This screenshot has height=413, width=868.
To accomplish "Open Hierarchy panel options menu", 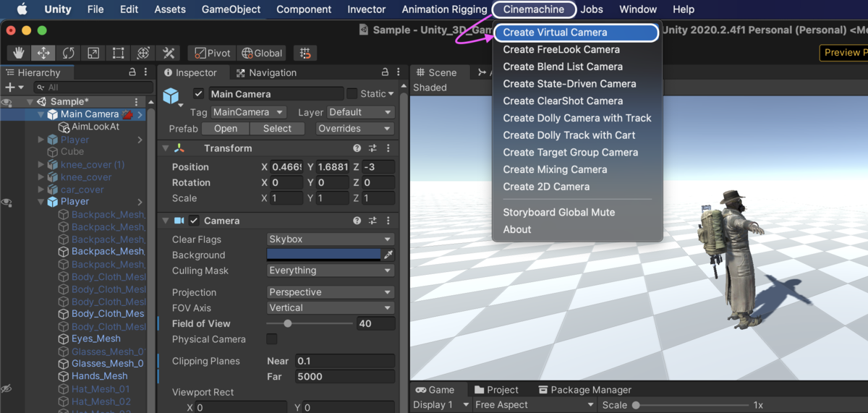I will pos(145,72).
